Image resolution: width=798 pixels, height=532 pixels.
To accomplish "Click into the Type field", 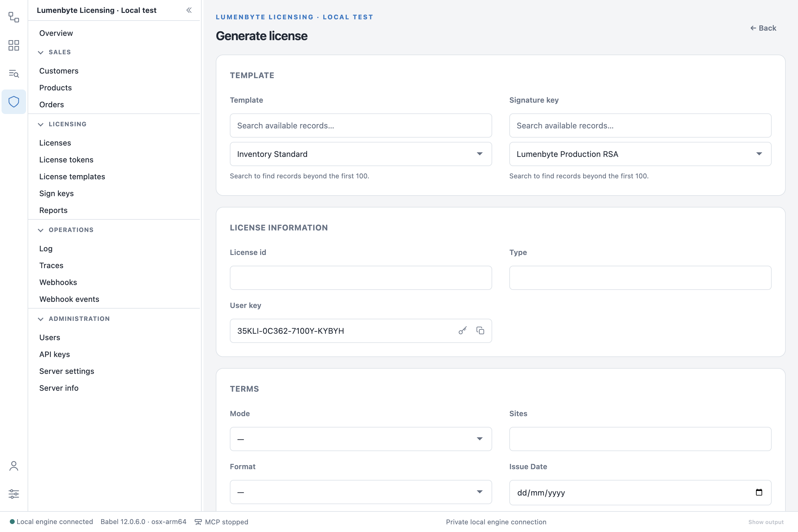I will 640,278.
